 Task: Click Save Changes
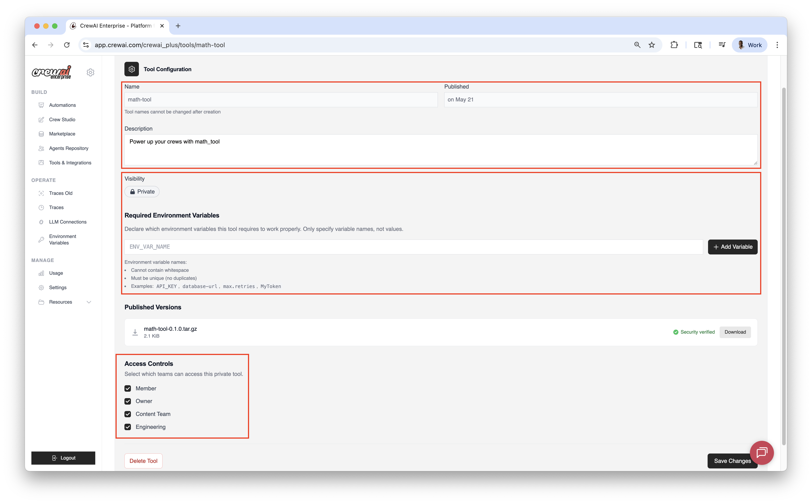(732, 461)
